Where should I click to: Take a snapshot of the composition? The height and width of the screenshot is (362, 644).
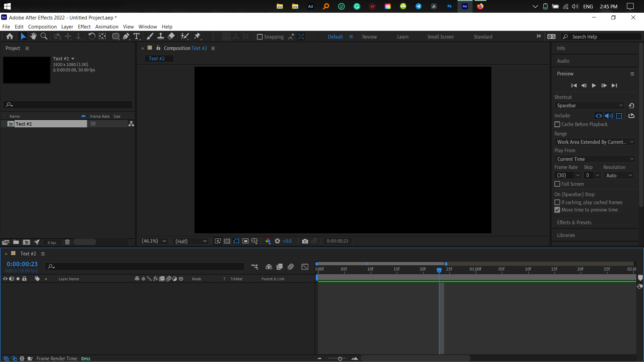click(x=305, y=241)
